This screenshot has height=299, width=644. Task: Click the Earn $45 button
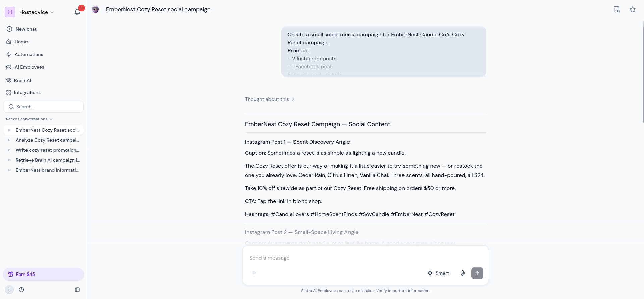tap(44, 274)
